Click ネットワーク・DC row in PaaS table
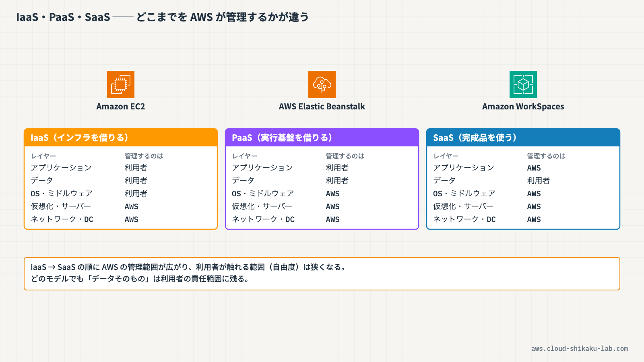Screen dimensions: 644x362 tap(322, 219)
